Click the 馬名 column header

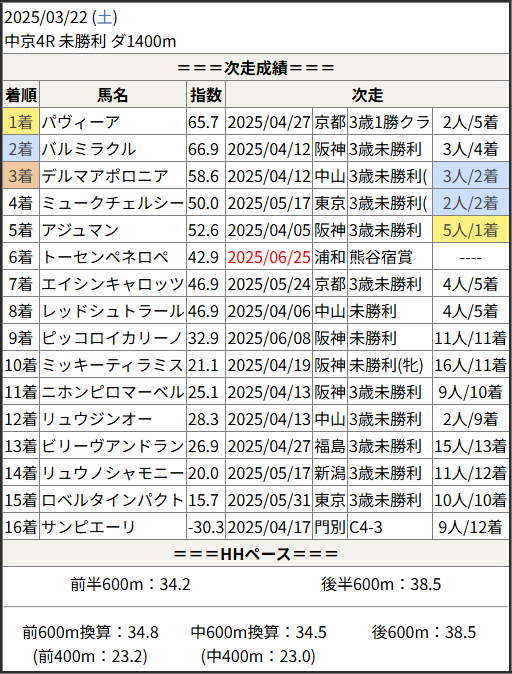pyautogui.click(x=113, y=95)
